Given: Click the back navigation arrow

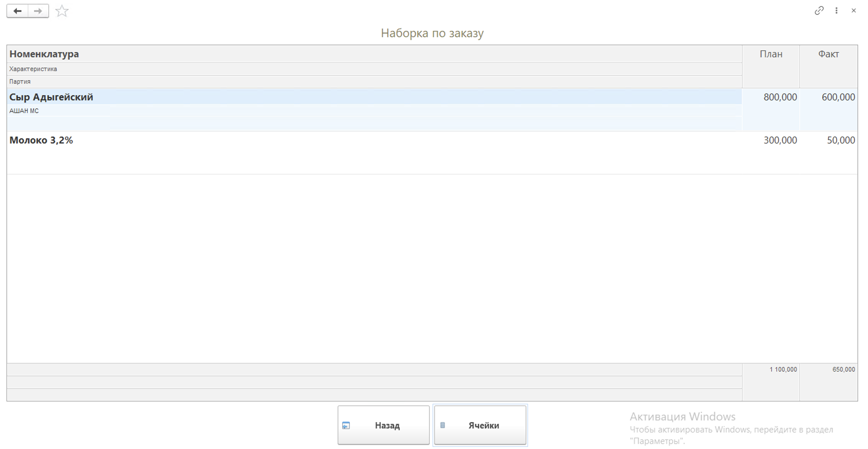Looking at the screenshot, I should click(x=18, y=11).
